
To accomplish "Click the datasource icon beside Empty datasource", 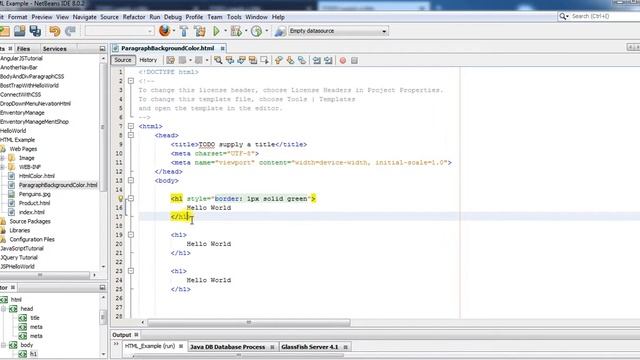I will [280, 31].
